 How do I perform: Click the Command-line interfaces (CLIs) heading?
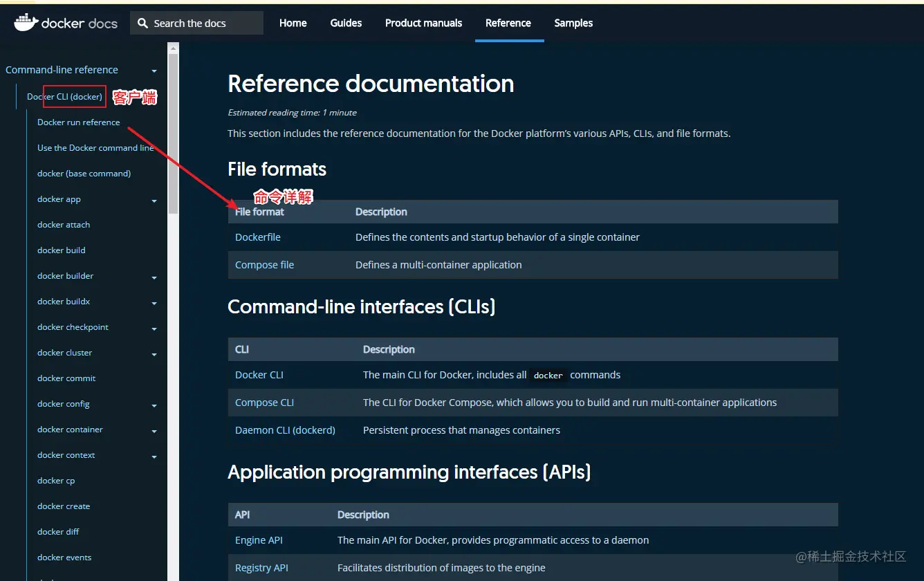pos(362,307)
